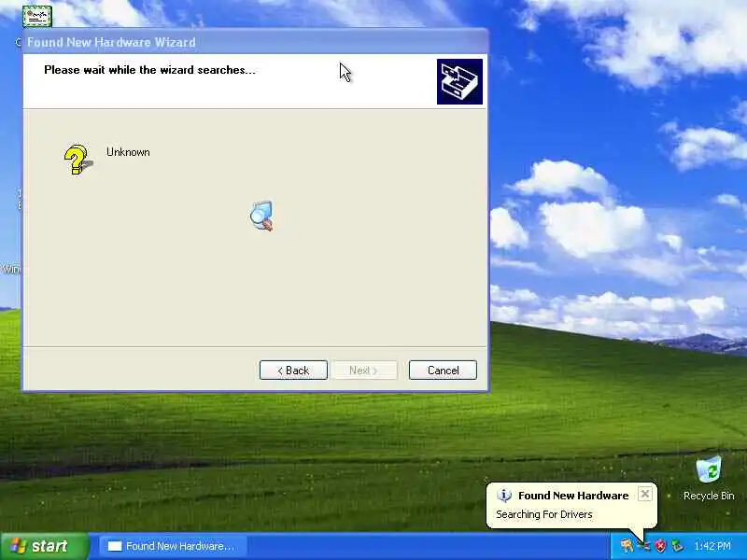Click the Found New Hardware Wizard title bar
The height and width of the screenshot is (560, 747).
coord(255,42)
